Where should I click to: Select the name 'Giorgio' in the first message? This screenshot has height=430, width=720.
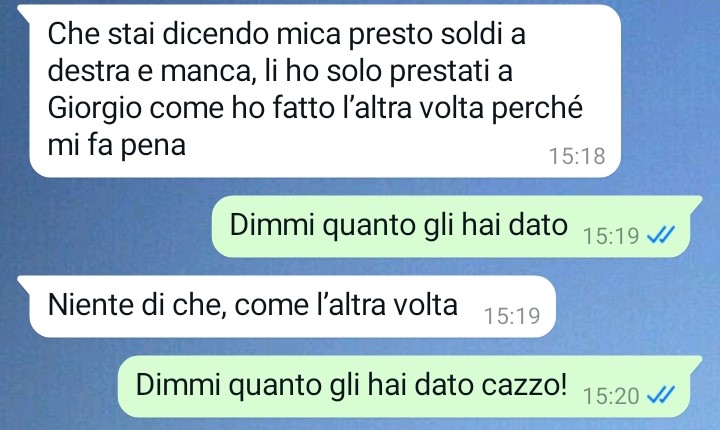pyautogui.click(x=95, y=109)
